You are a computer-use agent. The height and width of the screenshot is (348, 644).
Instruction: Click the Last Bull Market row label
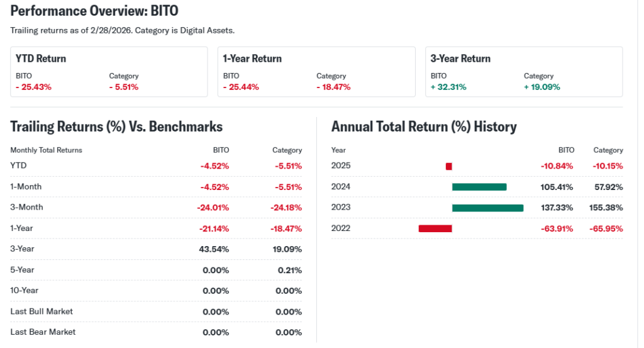(x=42, y=311)
